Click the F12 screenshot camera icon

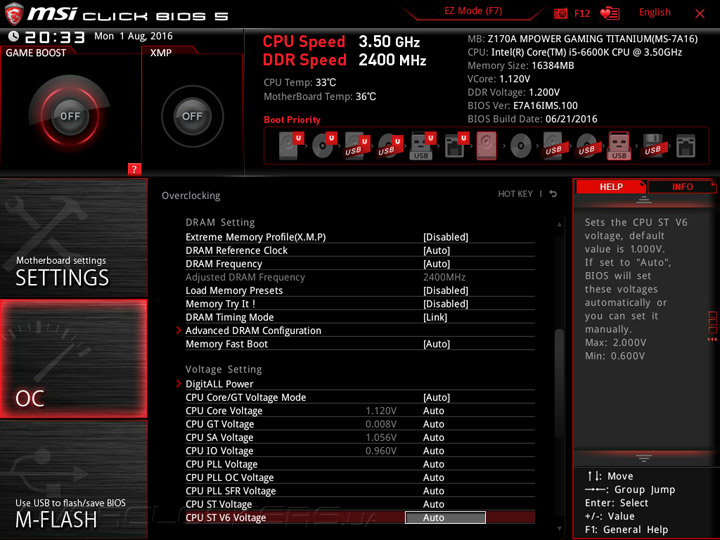560,14
